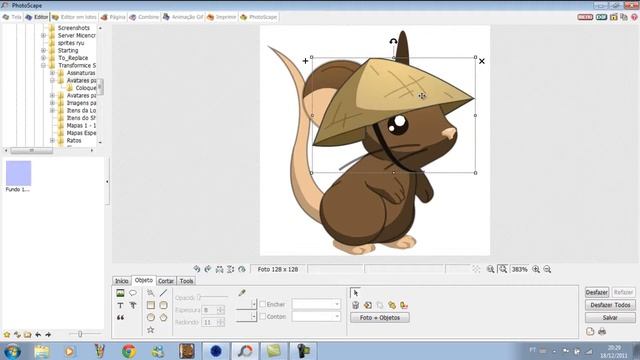
Task: Expand the To_Replace folder
Action: click(x=43, y=58)
